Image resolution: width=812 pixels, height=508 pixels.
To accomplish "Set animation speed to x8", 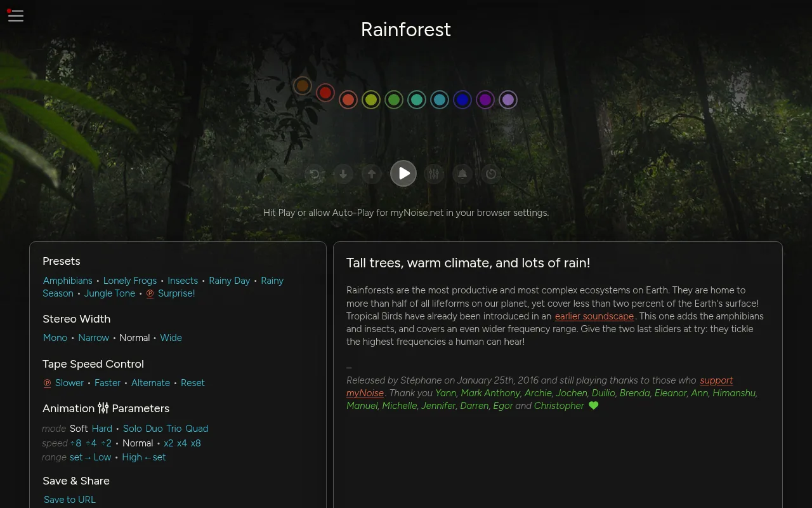I will pos(196,443).
